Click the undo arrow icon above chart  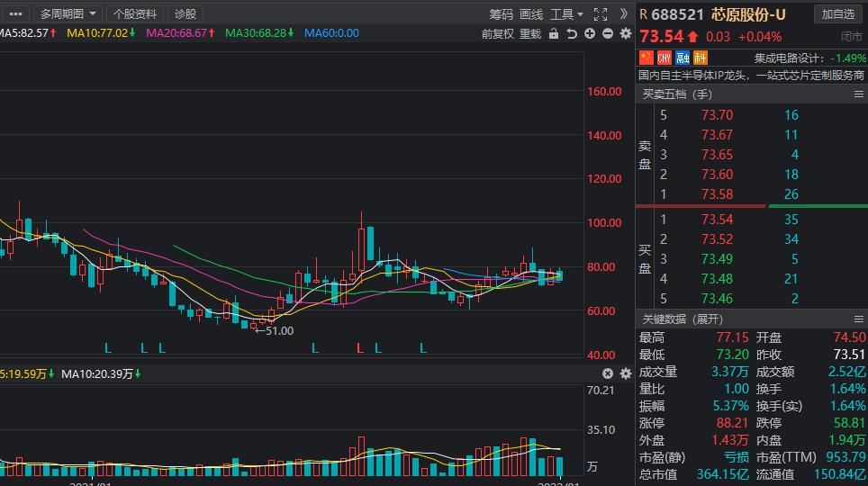point(572,33)
